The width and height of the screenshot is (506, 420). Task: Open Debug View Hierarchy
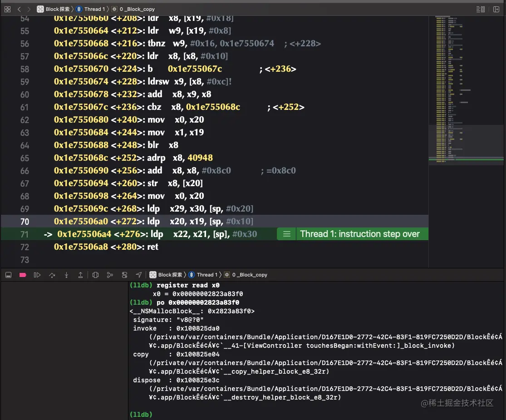click(x=95, y=275)
